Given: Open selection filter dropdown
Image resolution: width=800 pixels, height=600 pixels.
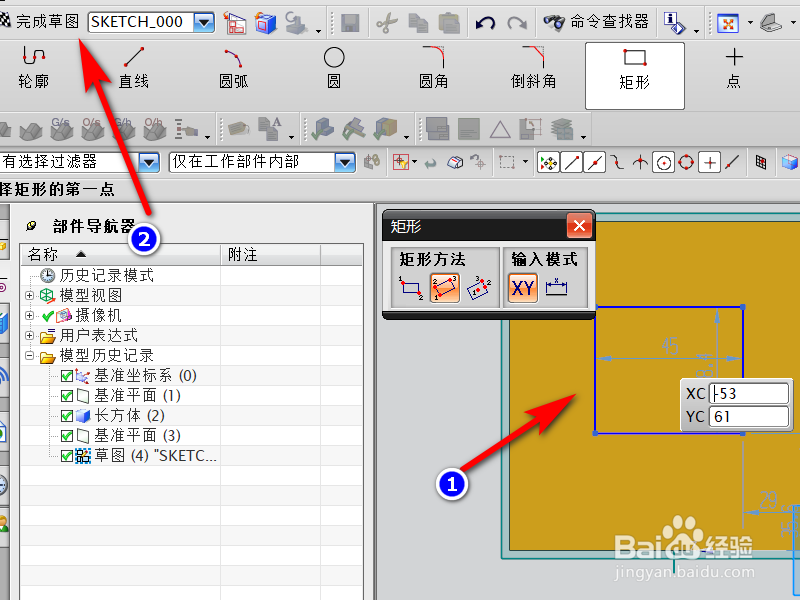Looking at the screenshot, I should (x=149, y=163).
